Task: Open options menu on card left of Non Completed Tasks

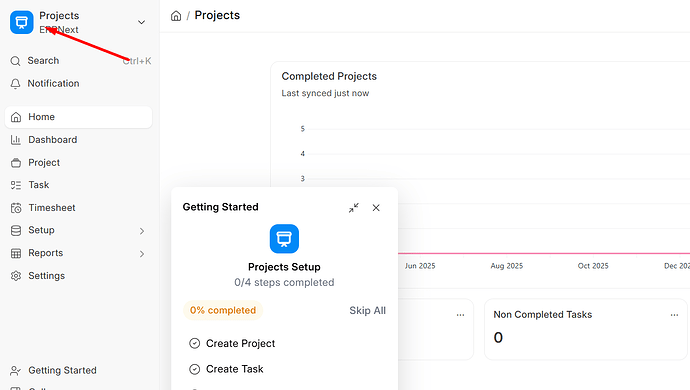Action: (x=460, y=315)
